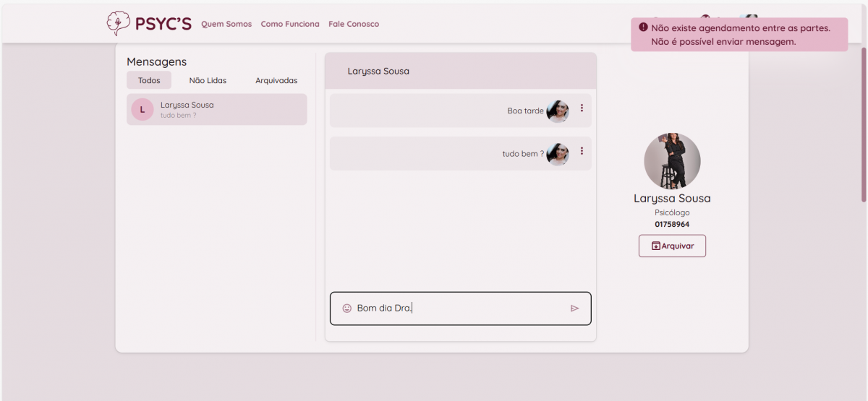This screenshot has height=401, width=868.
Task: Click the 'L' avatar in conversation list
Action: coord(142,110)
